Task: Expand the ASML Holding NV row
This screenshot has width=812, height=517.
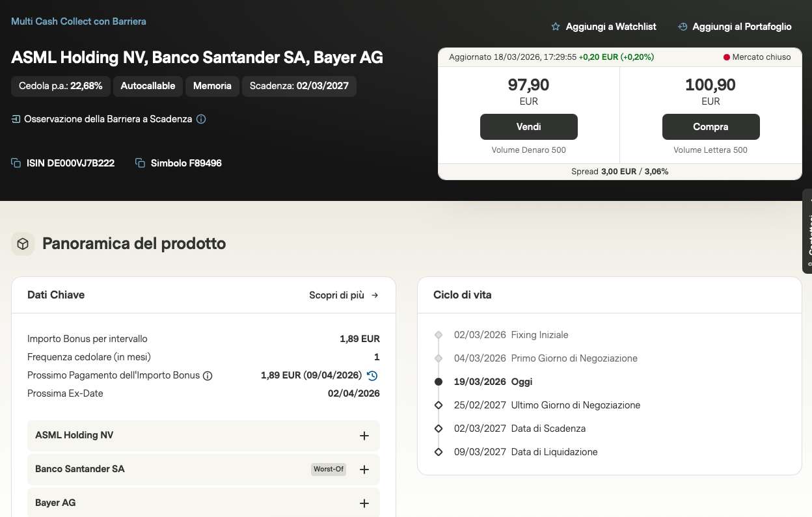Action: click(364, 436)
